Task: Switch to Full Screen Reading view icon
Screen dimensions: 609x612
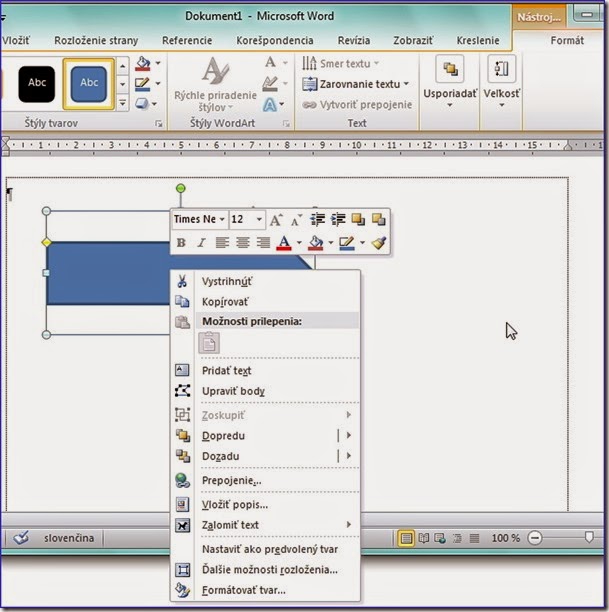Action: [424, 538]
